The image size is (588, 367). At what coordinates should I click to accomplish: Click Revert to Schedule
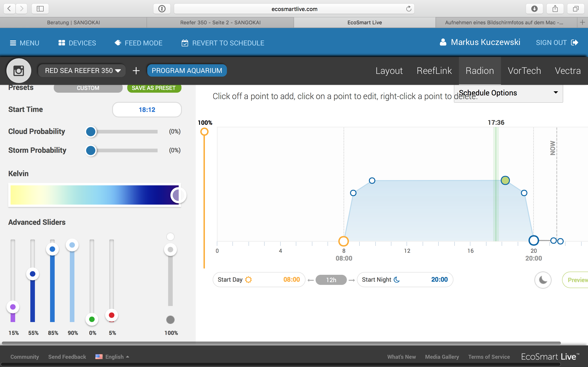tap(223, 43)
